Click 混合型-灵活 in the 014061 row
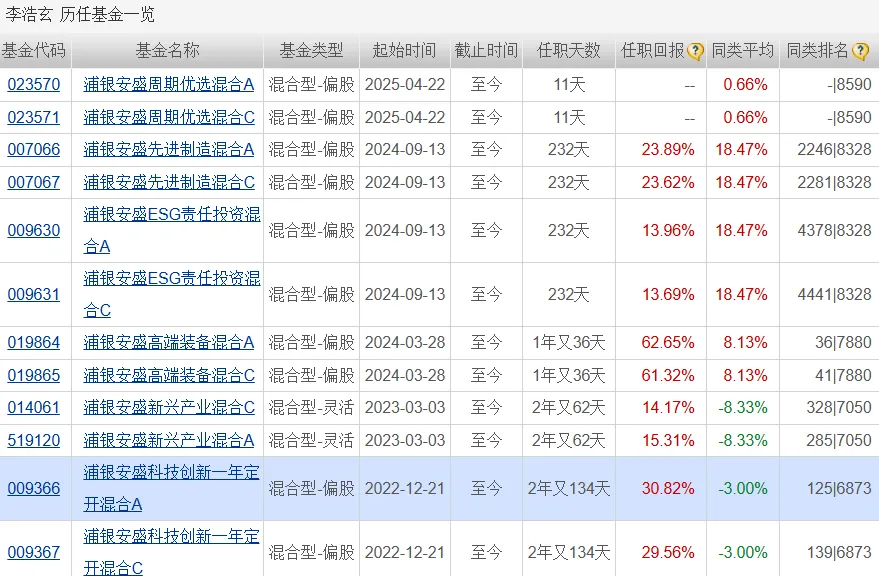Screen dimensions: 879x576 coord(311,408)
